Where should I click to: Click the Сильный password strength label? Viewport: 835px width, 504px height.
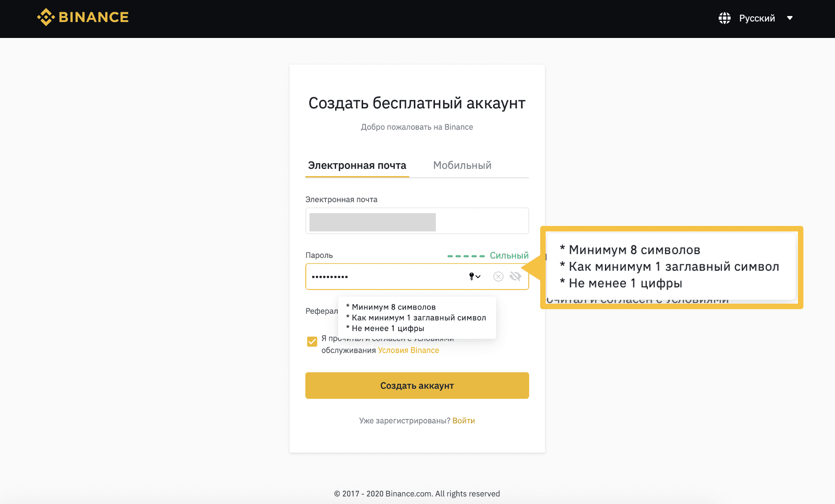(x=509, y=256)
